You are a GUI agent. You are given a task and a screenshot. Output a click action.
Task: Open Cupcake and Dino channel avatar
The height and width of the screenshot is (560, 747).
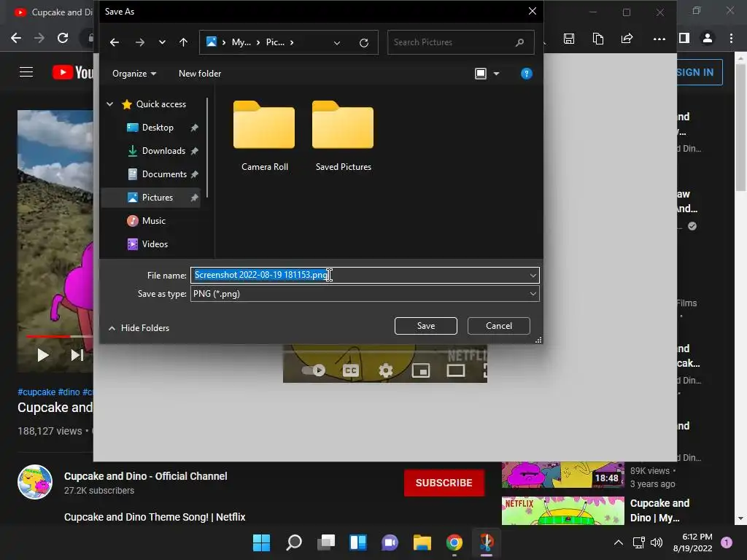[35, 482]
